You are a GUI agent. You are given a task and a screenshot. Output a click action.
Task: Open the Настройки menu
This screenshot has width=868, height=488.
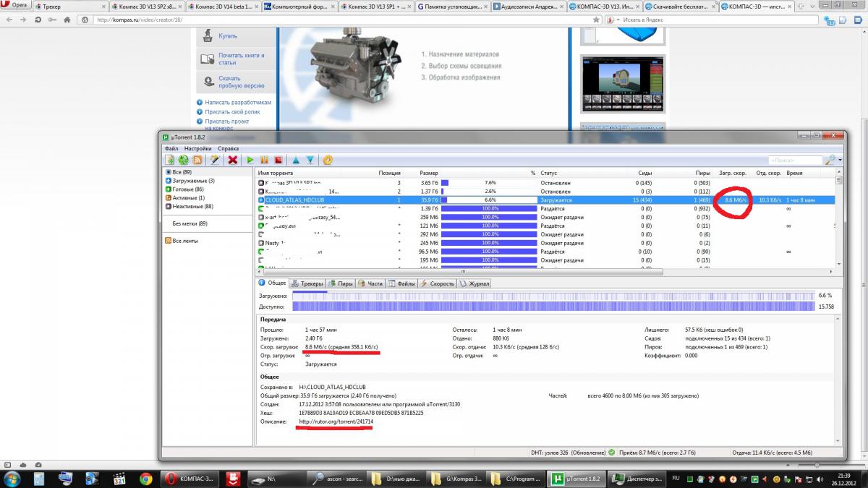197,148
